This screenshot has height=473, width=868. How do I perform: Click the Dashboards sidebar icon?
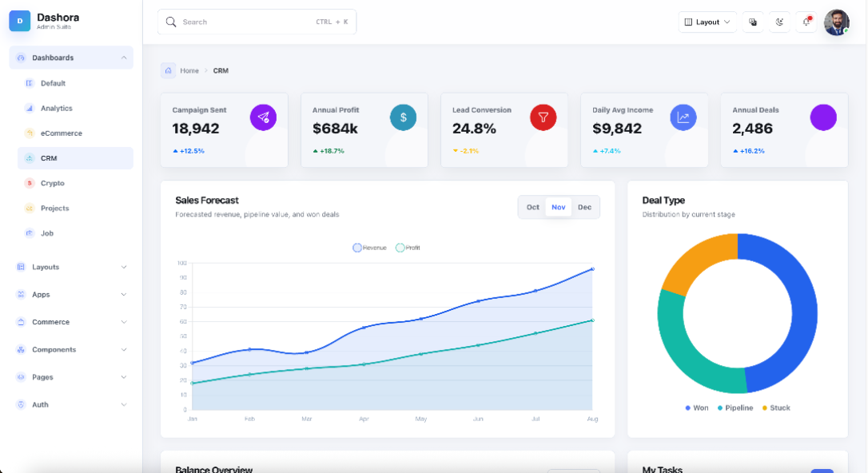click(x=21, y=58)
